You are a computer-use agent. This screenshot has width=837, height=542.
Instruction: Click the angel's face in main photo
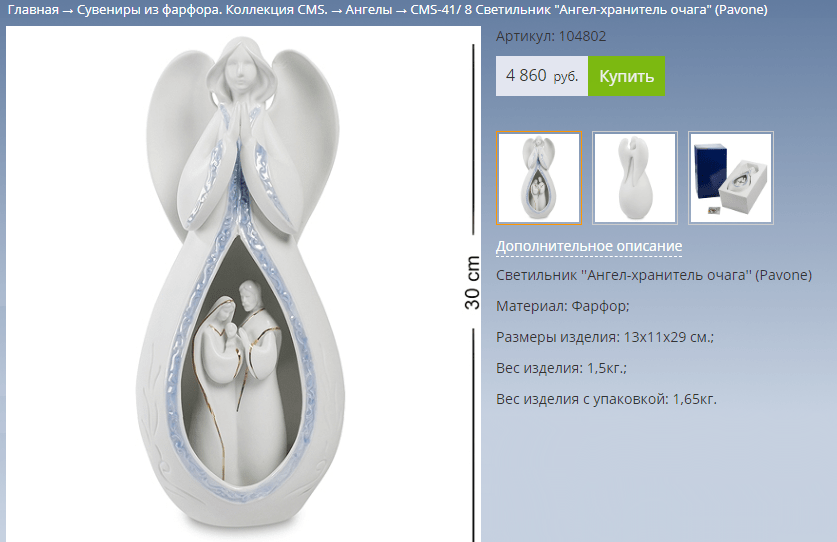(239, 71)
